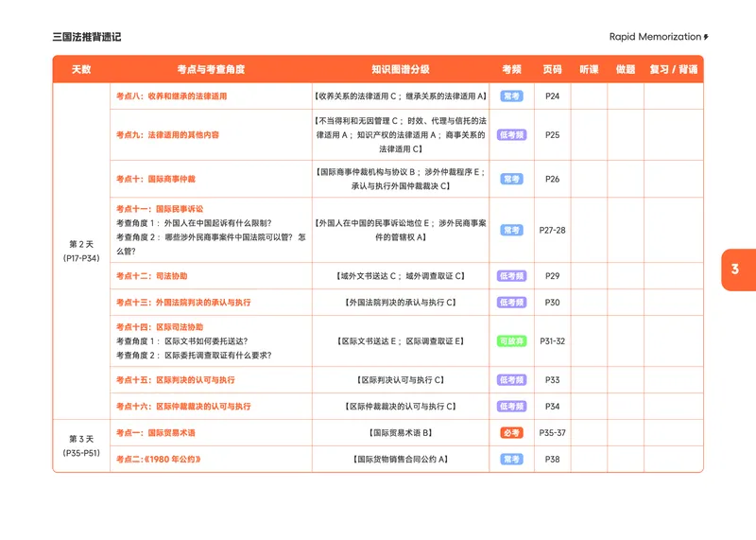Click page number P38
Screen dimensions: 756x540
pos(553,460)
